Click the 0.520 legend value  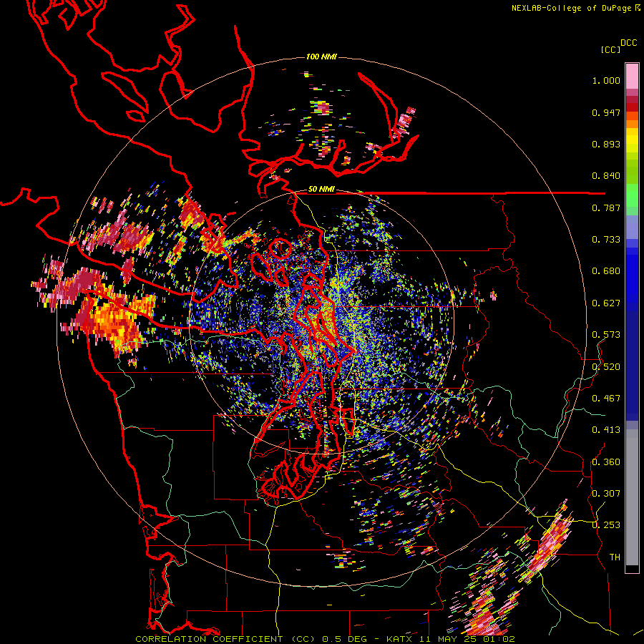[x=606, y=366]
